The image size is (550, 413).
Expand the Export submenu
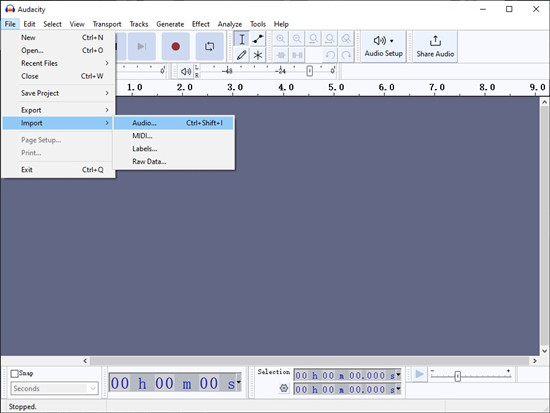(x=58, y=110)
